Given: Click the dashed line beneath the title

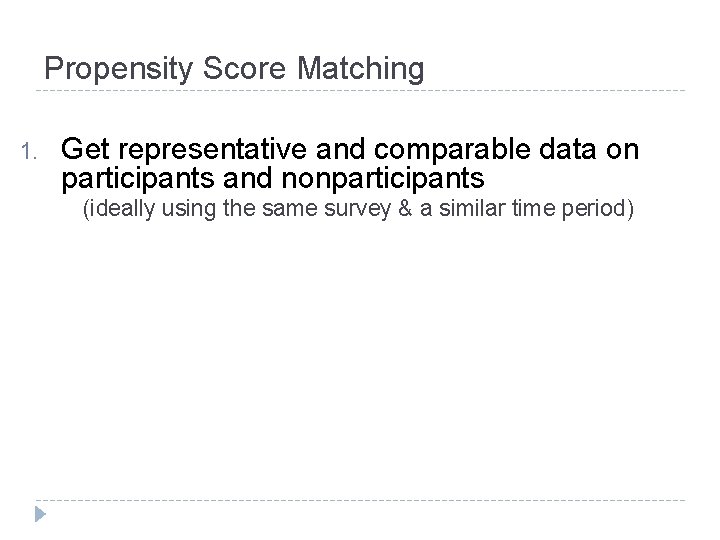Looking at the screenshot, I should (360, 91).
